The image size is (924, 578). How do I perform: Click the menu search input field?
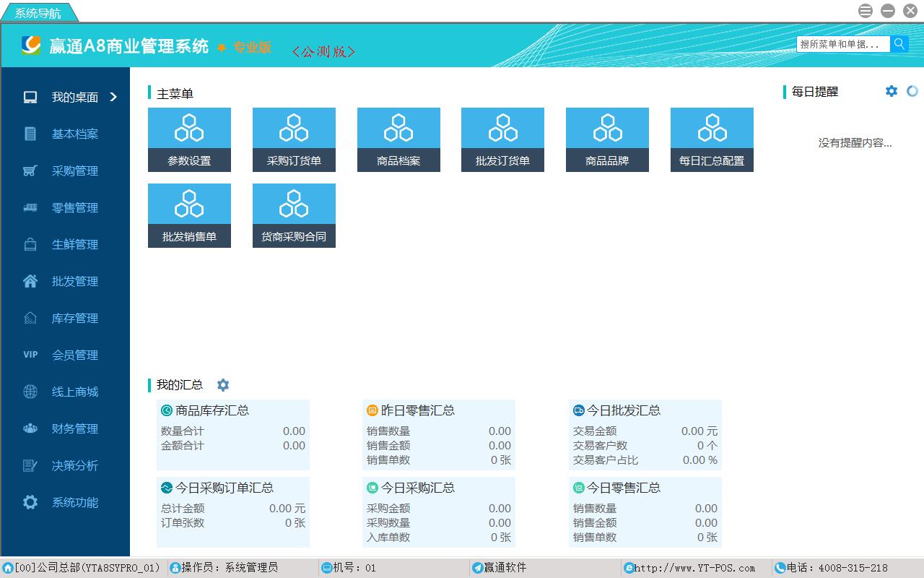[x=842, y=44]
